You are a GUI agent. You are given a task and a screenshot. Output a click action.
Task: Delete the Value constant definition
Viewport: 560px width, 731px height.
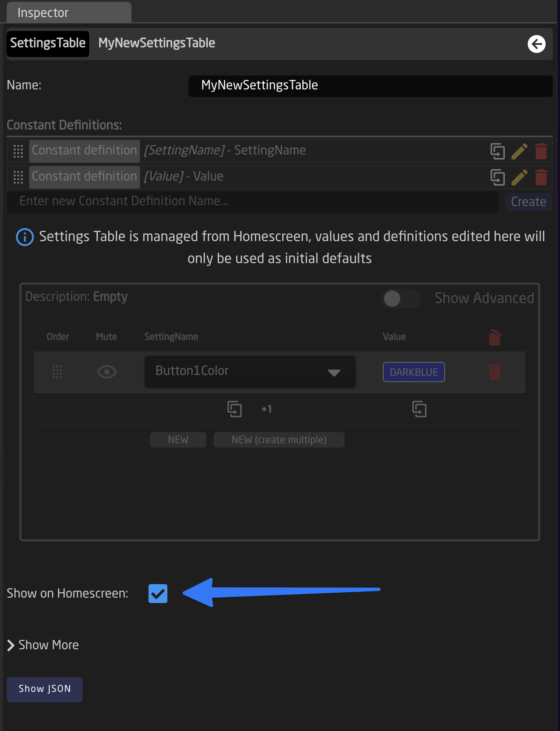(541, 177)
